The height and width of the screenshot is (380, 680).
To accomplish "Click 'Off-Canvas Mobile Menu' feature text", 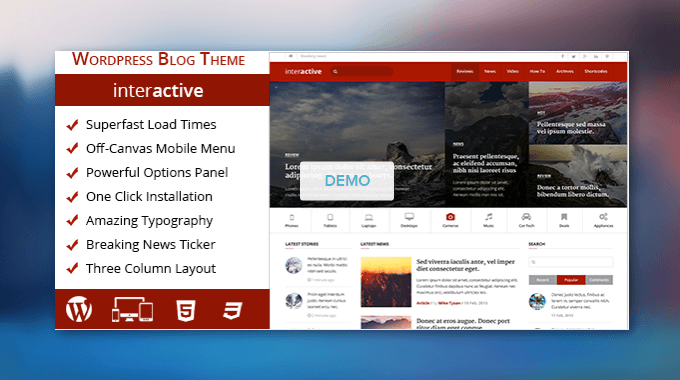I will click(160, 149).
